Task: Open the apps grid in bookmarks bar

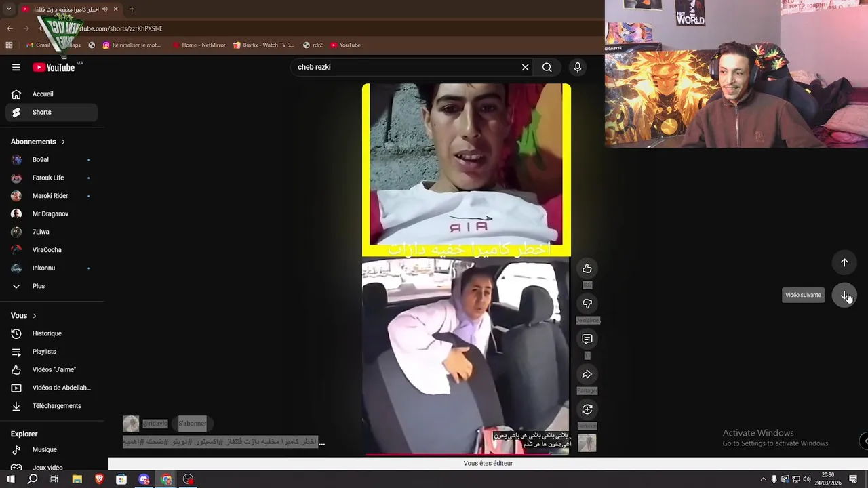Action: [9, 45]
